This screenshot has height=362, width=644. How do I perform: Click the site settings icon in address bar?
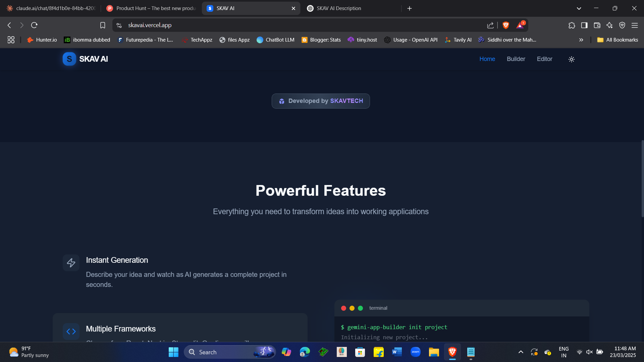(119, 25)
